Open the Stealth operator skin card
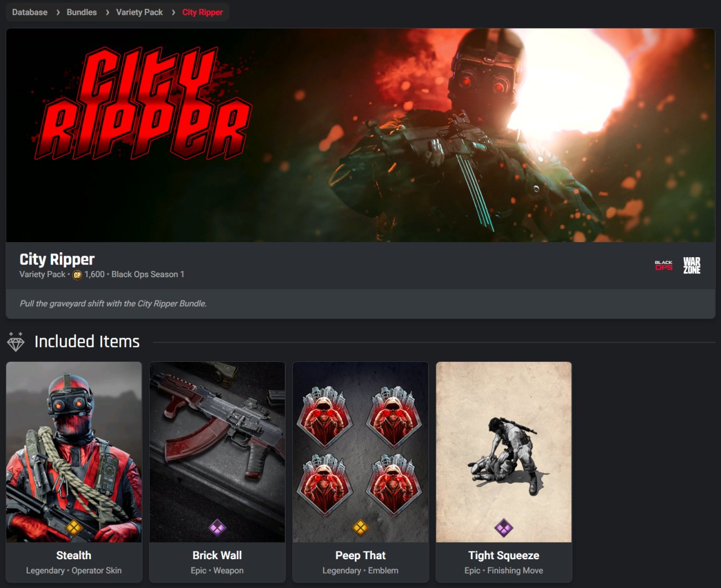Screen dimensions: 721x588 coord(74,472)
